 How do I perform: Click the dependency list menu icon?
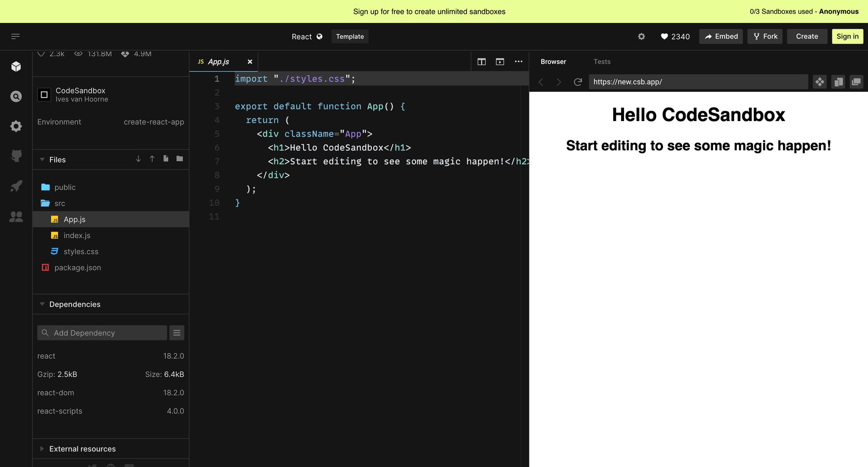(x=177, y=333)
